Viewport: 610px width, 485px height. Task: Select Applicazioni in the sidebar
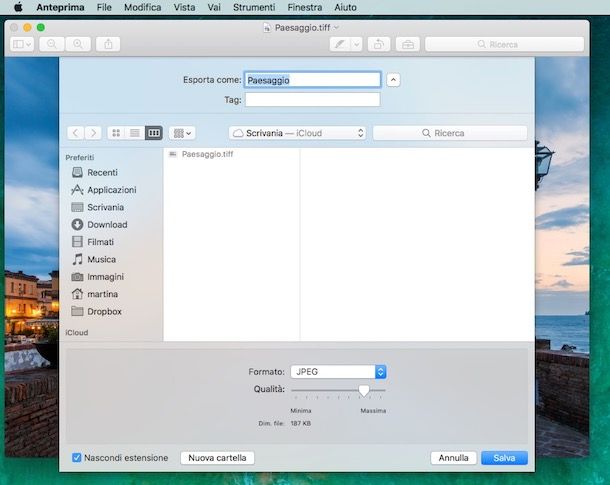[x=104, y=190]
